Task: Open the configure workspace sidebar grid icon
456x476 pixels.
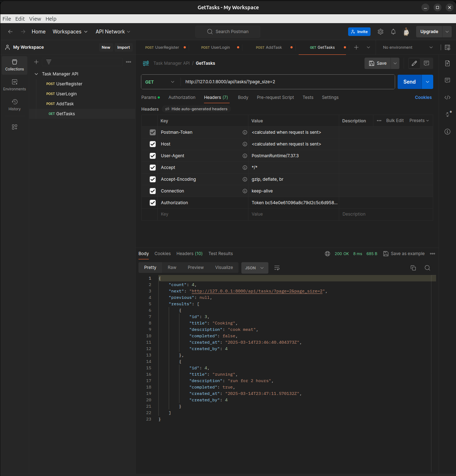Action: tap(15, 127)
